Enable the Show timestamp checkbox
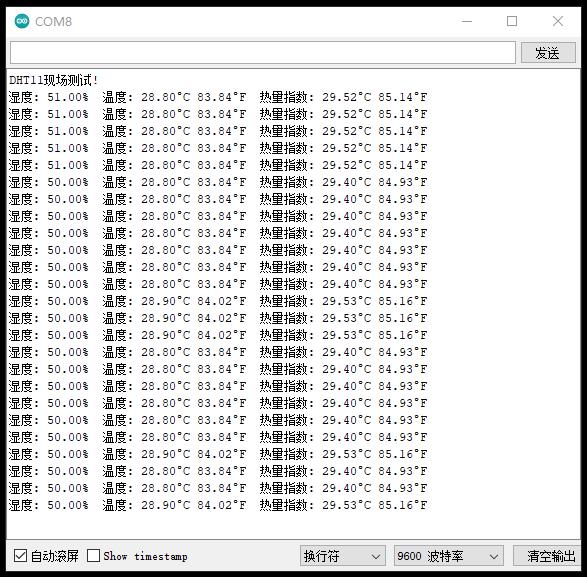Viewport: 587px width, 577px height. [93, 556]
